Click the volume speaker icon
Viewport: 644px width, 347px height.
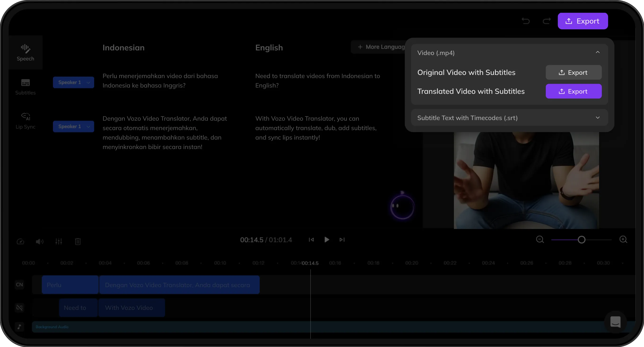coord(39,242)
